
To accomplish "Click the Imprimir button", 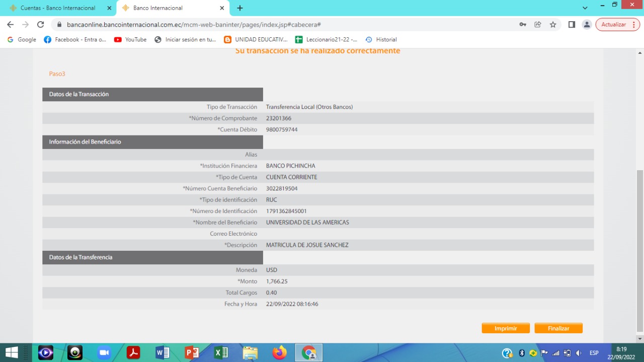I will tap(505, 328).
